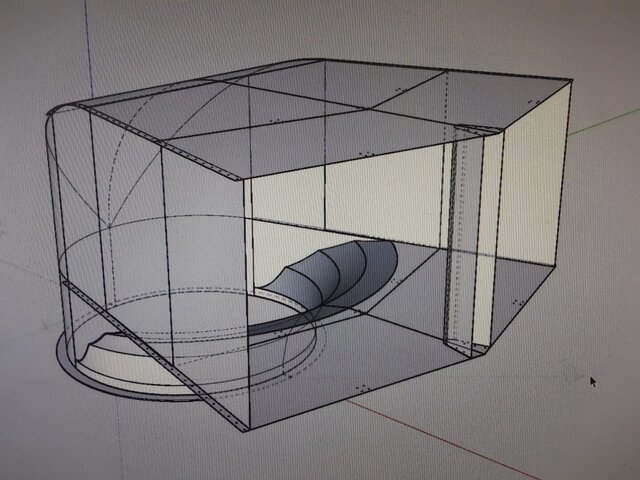Click the blue vertical axis line at top left
Screen dimensions: 640x480
[89, 49]
